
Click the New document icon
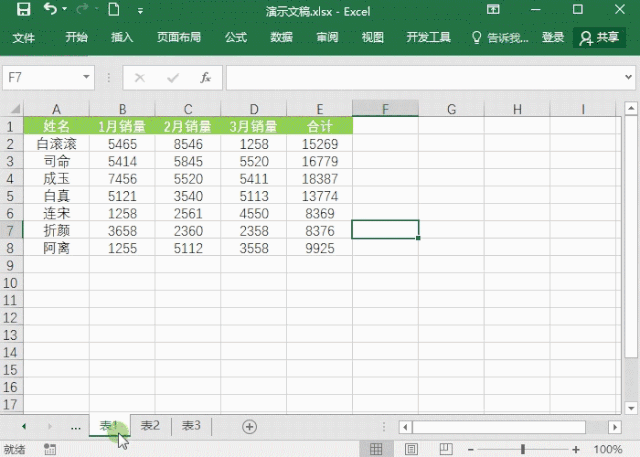click(114, 9)
